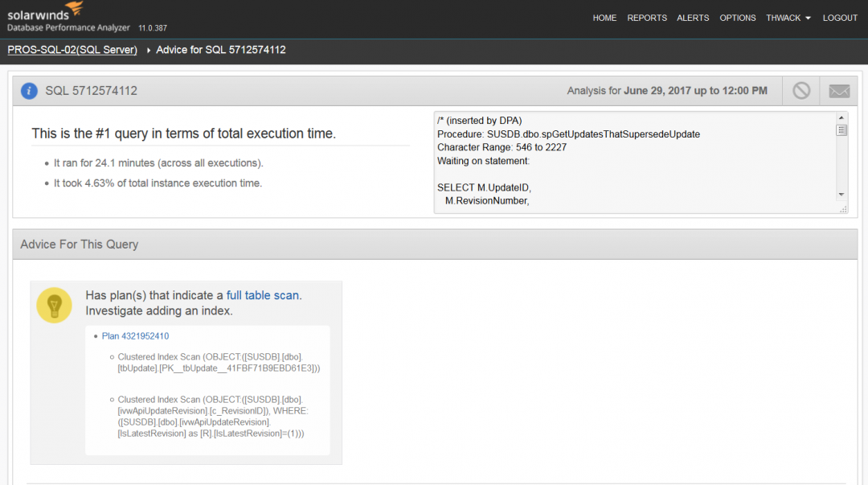
Task: Click the ignore (crossed circle) icon
Action: pyautogui.click(x=801, y=91)
